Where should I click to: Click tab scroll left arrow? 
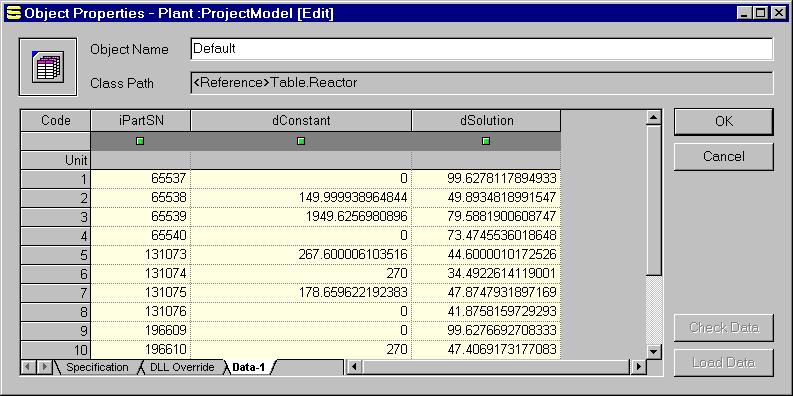click(28, 367)
